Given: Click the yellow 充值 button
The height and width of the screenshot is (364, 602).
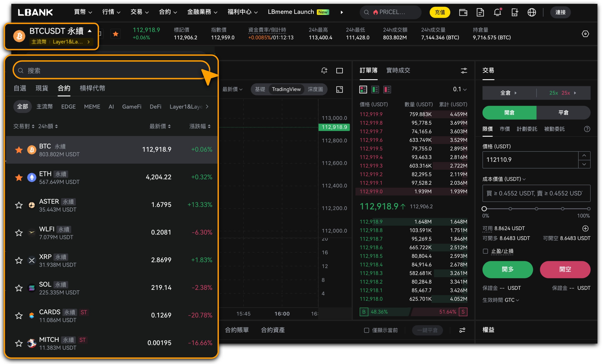Looking at the screenshot, I should click(x=440, y=12).
